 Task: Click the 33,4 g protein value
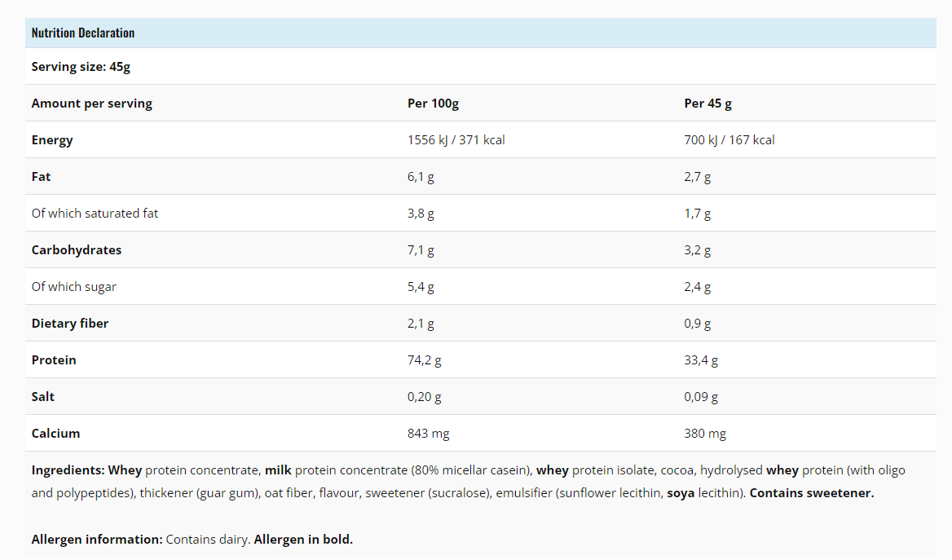[701, 360]
